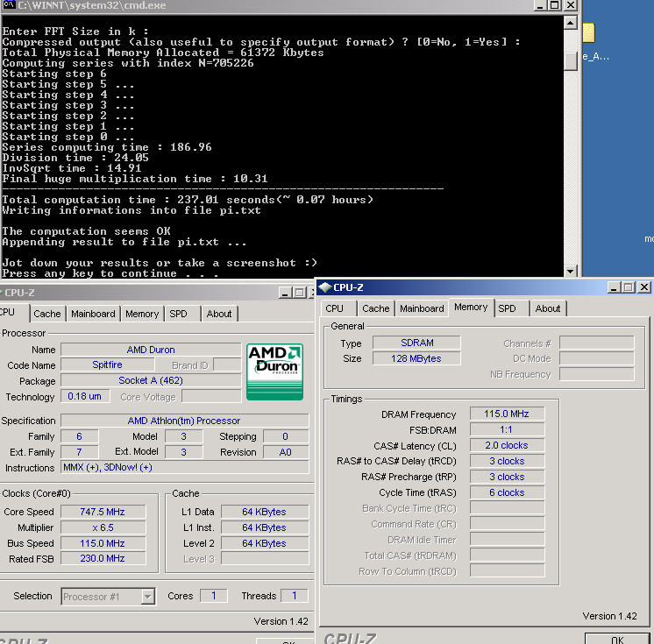The width and height of the screenshot is (654, 644).
Task: Select Memory tab in right CPU-Z window
Action: tap(471, 308)
